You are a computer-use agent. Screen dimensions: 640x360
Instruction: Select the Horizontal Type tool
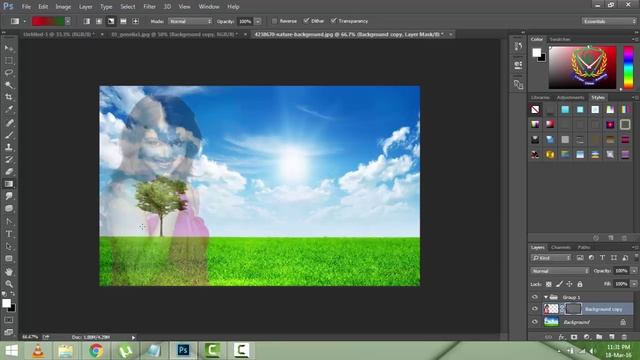9,234
